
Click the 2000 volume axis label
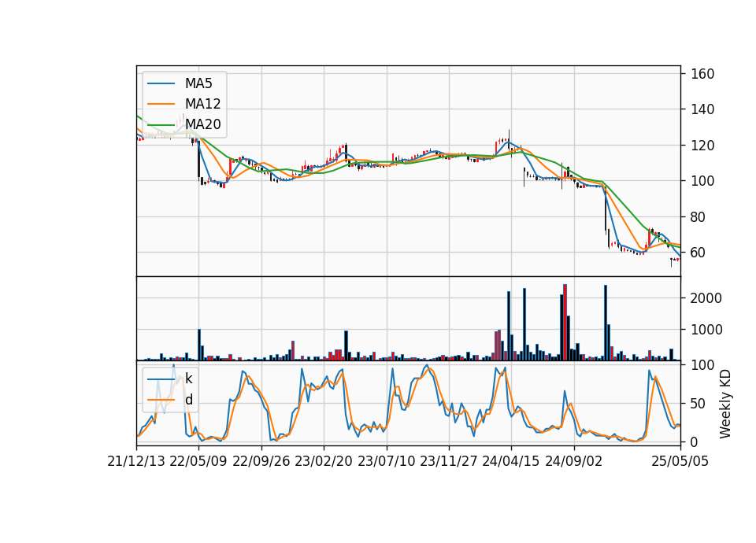pos(706,298)
